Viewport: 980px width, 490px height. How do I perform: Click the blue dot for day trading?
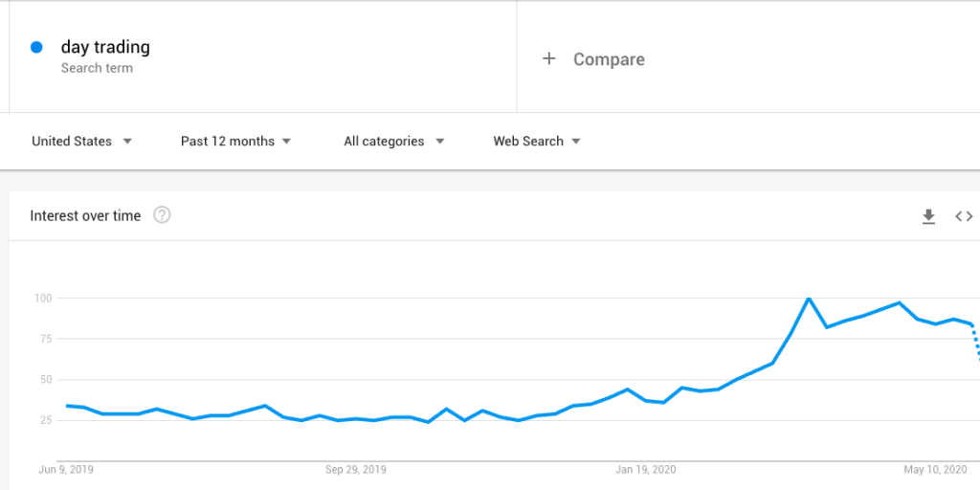point(36,47)
